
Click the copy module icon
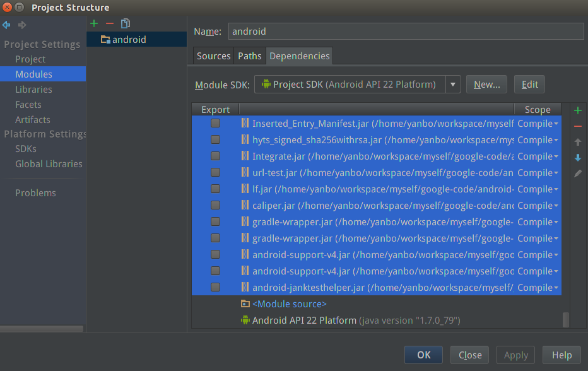[x=126, y=23]
